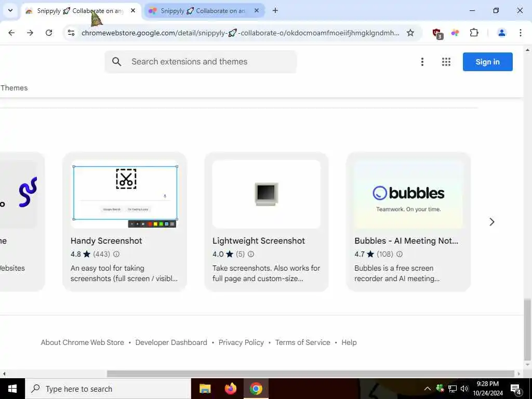Open the Snippyly extension icon in toolbar
Viewport: 532px width, 399px height.
coord(455,33)
